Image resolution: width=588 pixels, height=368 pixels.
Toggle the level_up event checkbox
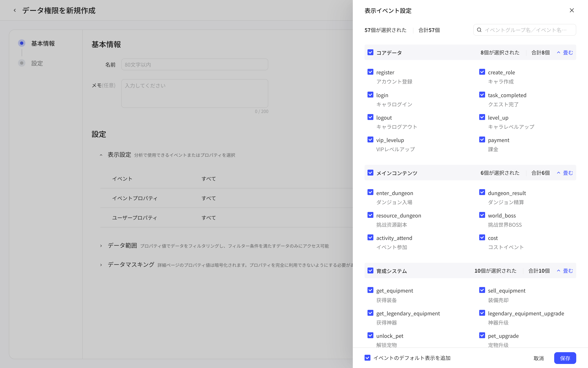coord(482,117)
